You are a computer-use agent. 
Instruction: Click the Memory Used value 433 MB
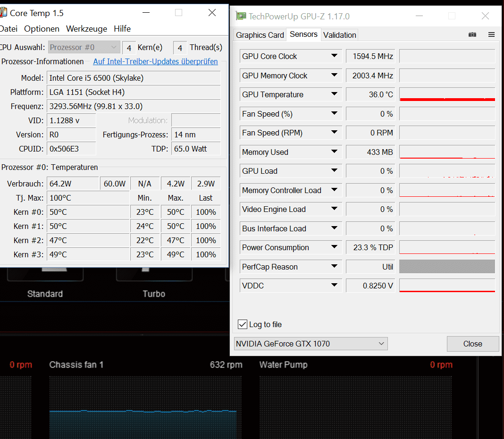tap(370, 152)
